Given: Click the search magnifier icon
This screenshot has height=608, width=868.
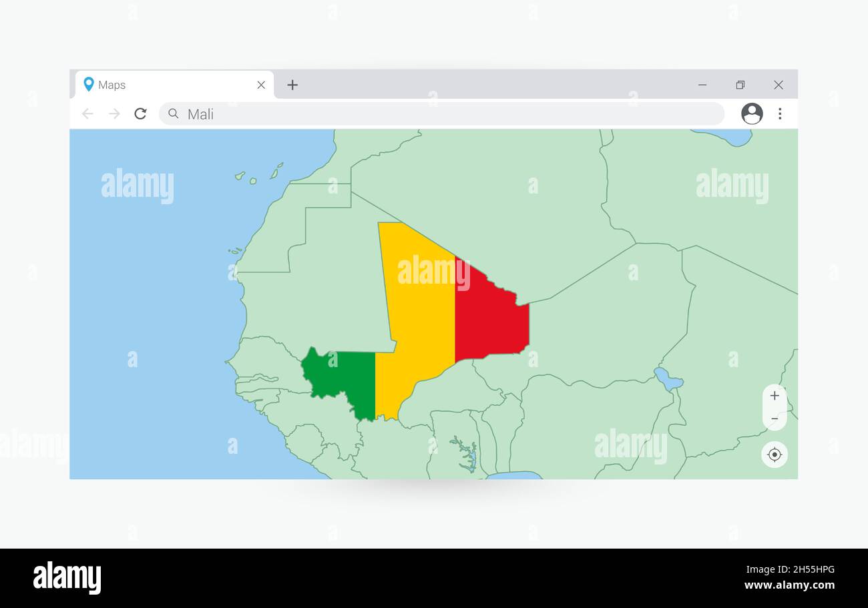Looking at the screenshot, I should tap(174, 113).
